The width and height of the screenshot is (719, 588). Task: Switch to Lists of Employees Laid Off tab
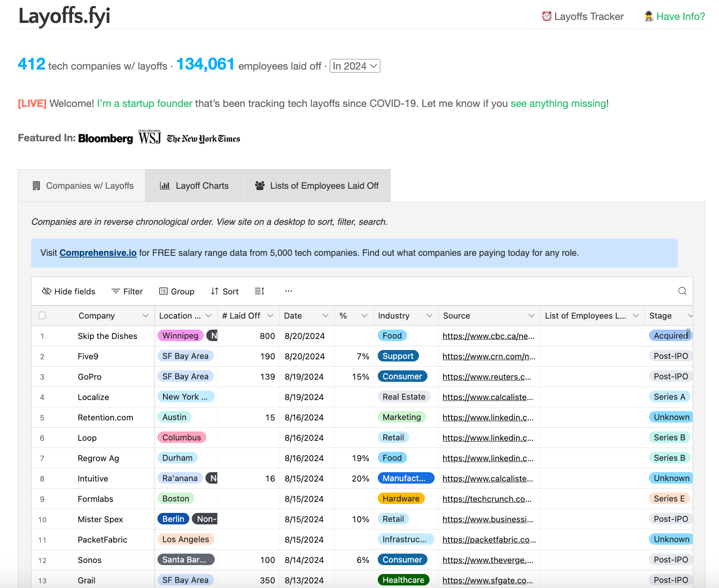click(315, 186)
